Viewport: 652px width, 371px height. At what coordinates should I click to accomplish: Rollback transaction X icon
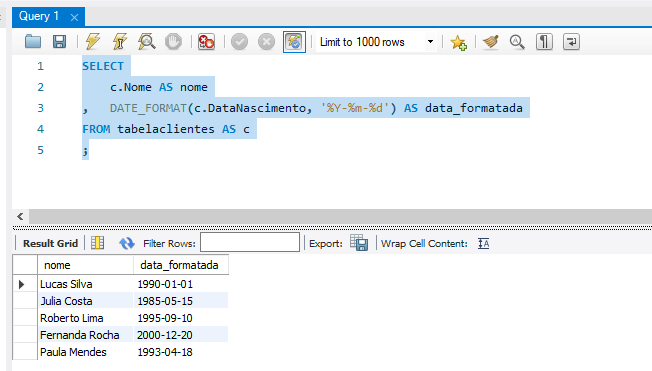click(x=266, y=42)
